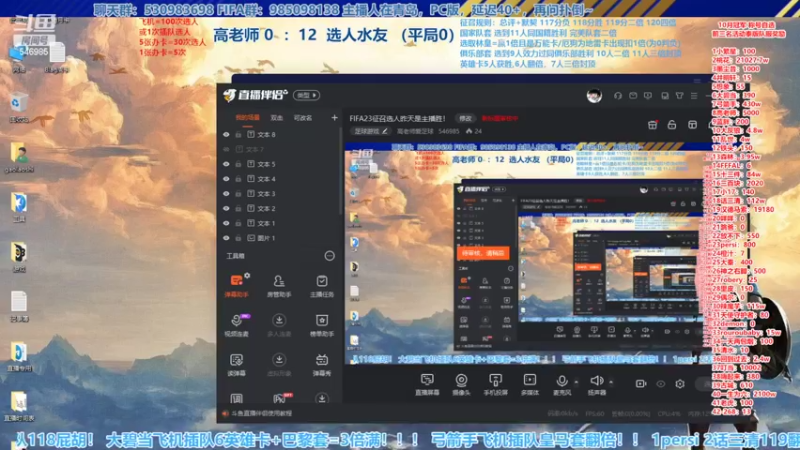Add 摄像头 camera source
Screen dimensions: 800x450
click(461, 385)
